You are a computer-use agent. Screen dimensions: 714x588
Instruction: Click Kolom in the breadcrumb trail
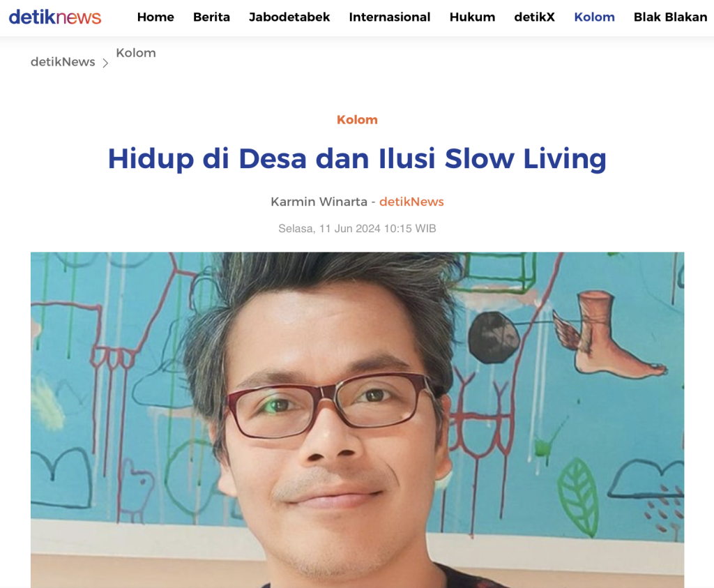point(136,53)
